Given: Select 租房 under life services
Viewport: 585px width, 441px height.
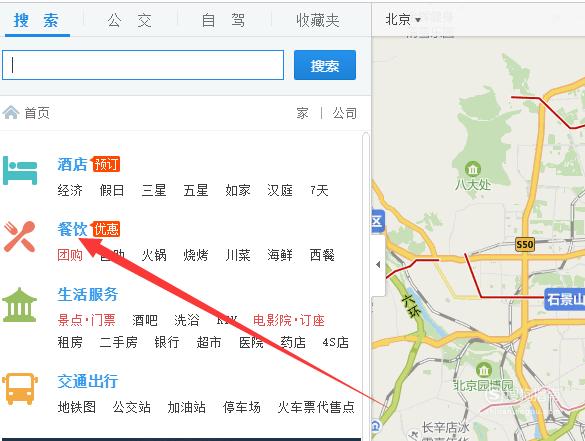Looking at the screenshot, I should pyautogui.click(x=70, y=342).
